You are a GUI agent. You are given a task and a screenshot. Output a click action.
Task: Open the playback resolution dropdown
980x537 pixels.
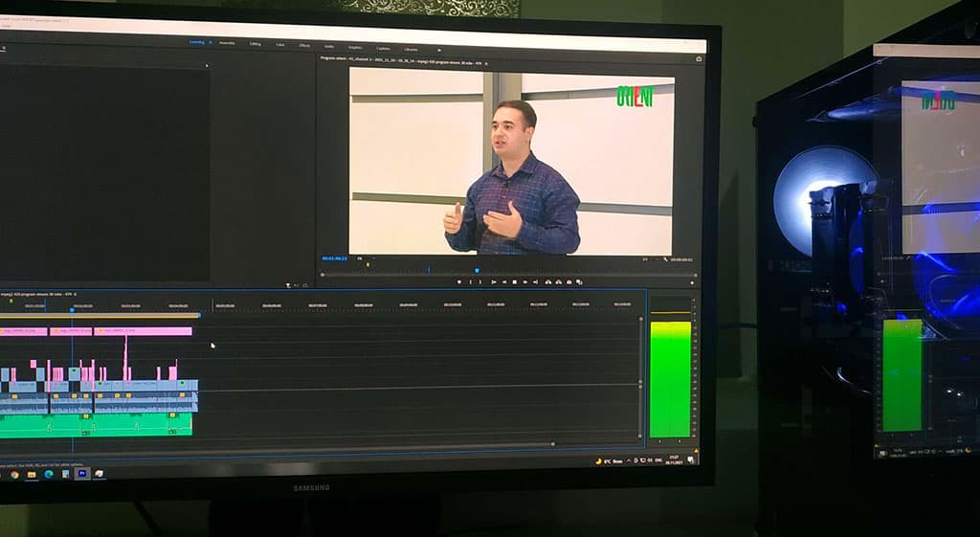645,258
